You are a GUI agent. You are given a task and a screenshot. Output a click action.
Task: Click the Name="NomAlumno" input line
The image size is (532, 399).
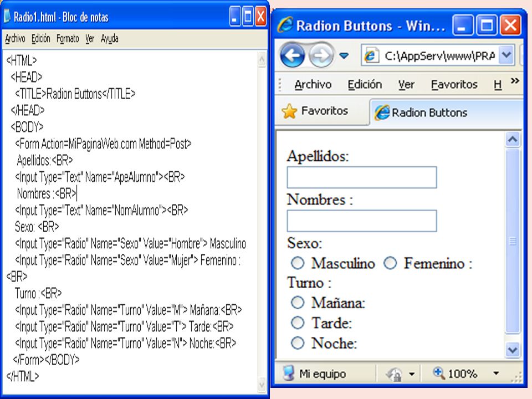[x=101, y=210]
